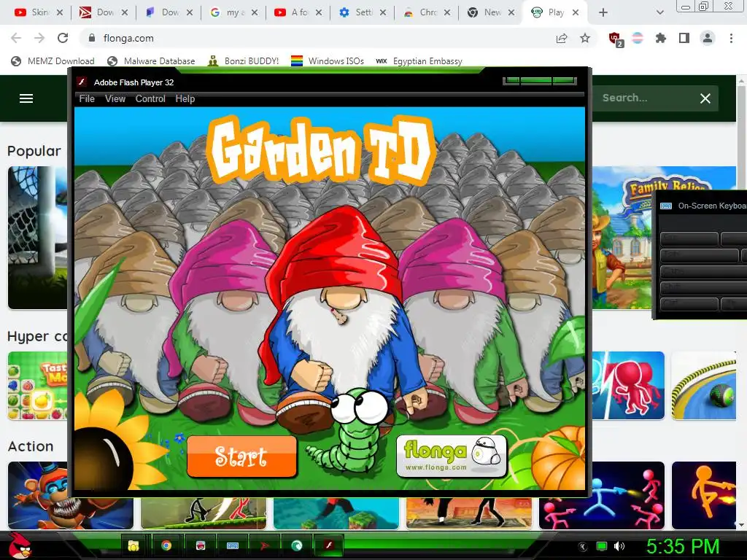Open the soccer goal game thumbnail under Popular
Screen dimensions: 747x560
point(38,238)
